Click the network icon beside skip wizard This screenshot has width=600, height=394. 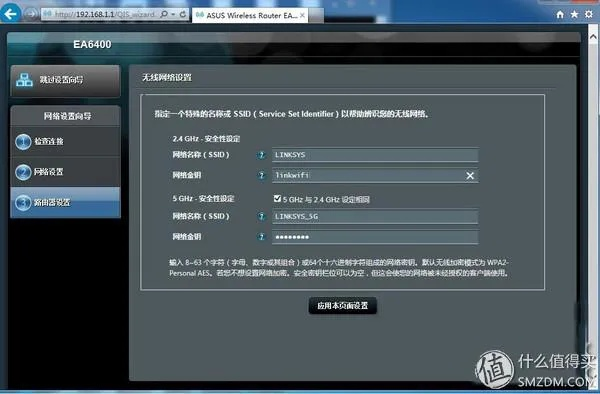[24, 80]
